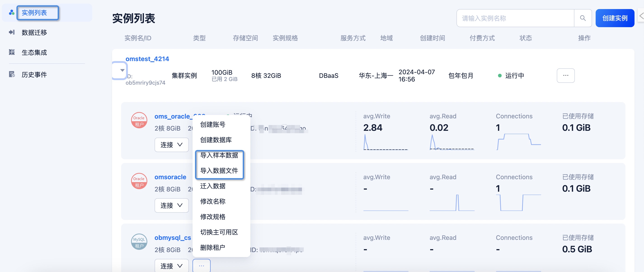644x272 pixels.
Task: Choose Import sample data menu entry
Action: pos(219,155)
